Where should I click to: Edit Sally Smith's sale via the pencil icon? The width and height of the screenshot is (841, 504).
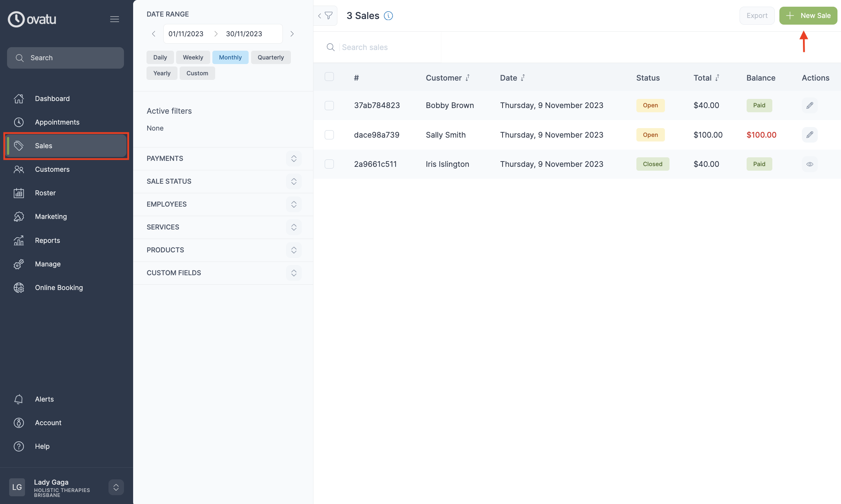(x=809, y=135)
